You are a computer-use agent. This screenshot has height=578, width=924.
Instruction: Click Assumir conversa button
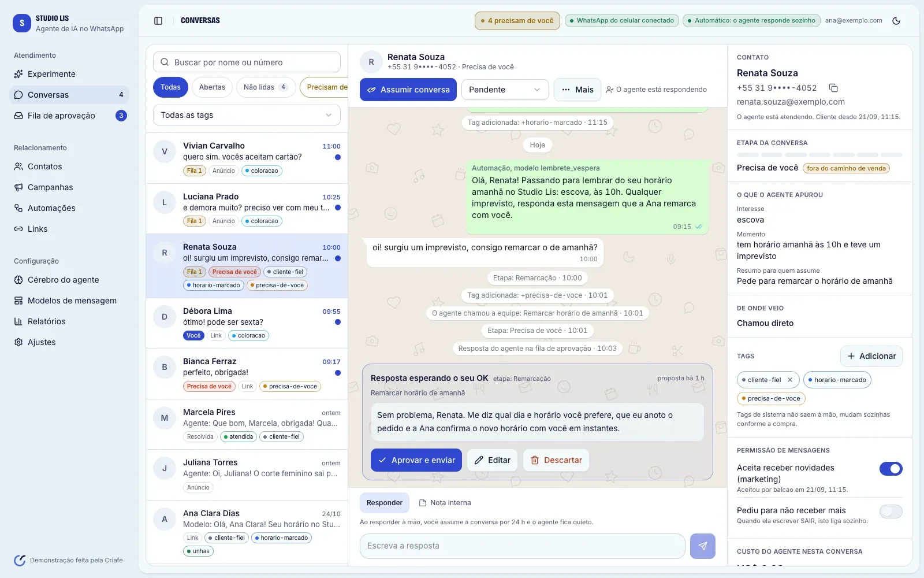click(408, 90)
